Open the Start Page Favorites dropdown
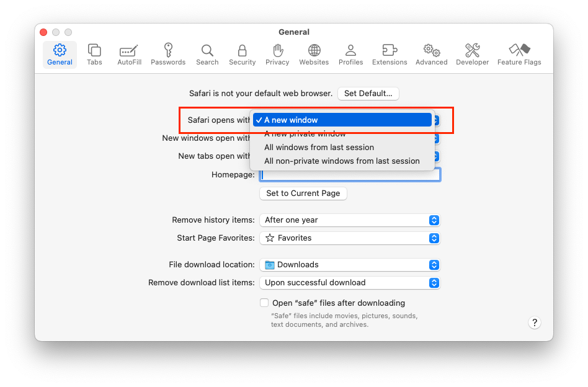This screenshot has width=588, height=387. coord(350,238)
